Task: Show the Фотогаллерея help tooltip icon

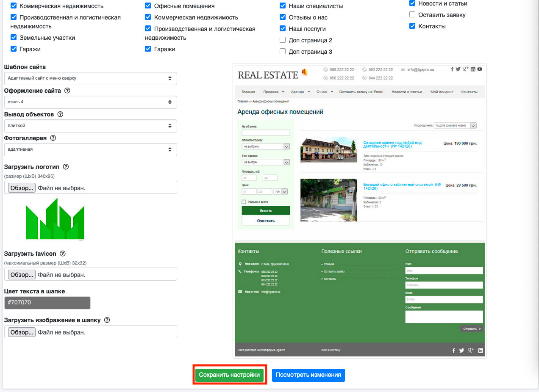Action: pos(53,138)
